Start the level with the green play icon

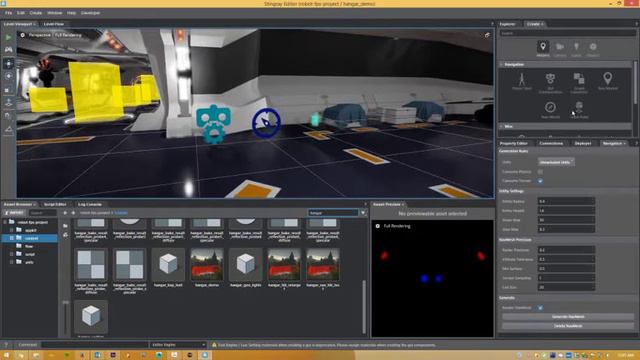click(x=9, y=37)
